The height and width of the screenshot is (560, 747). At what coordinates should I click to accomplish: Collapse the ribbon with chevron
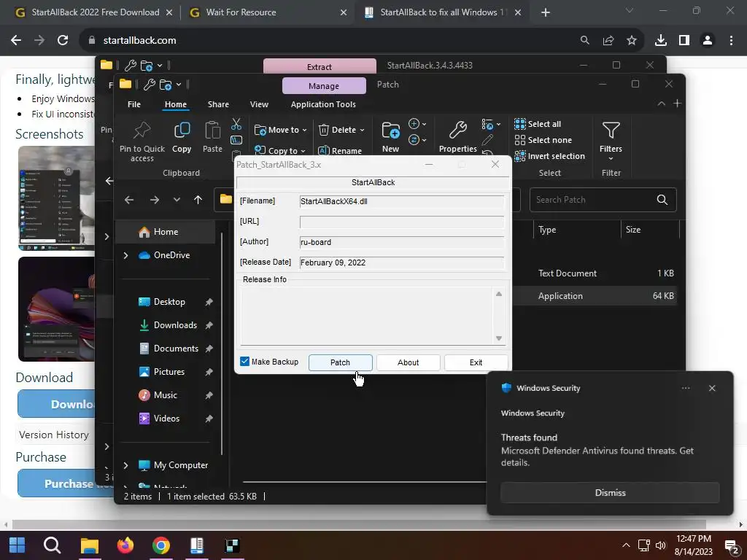coord(661,104)
